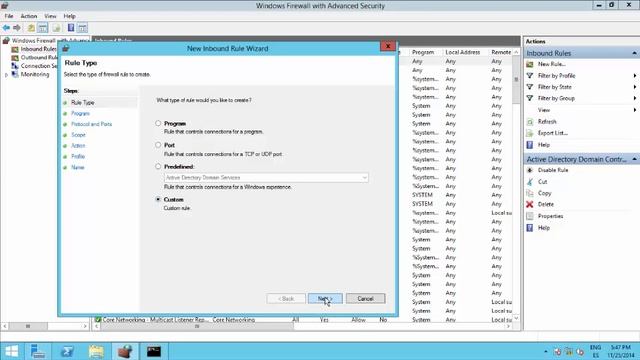
Task: Click the Filter by Profile funnel icon
Action: (x=530, y=76)
